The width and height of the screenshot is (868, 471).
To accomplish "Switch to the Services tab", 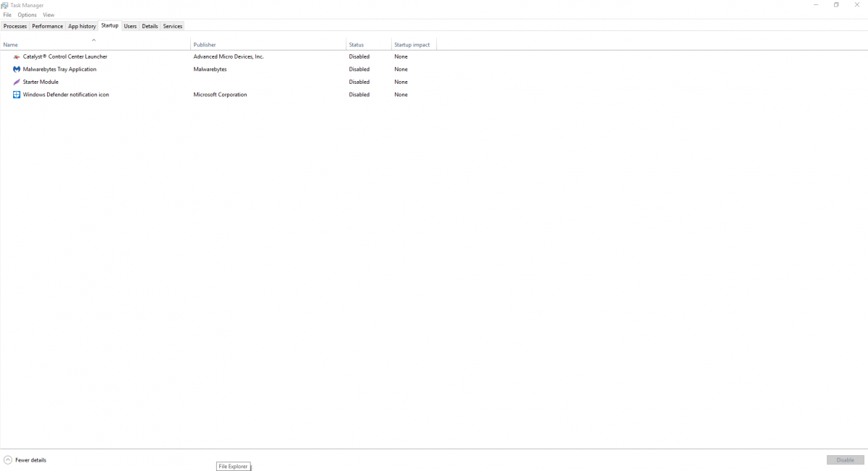I will tap(173, 26).
